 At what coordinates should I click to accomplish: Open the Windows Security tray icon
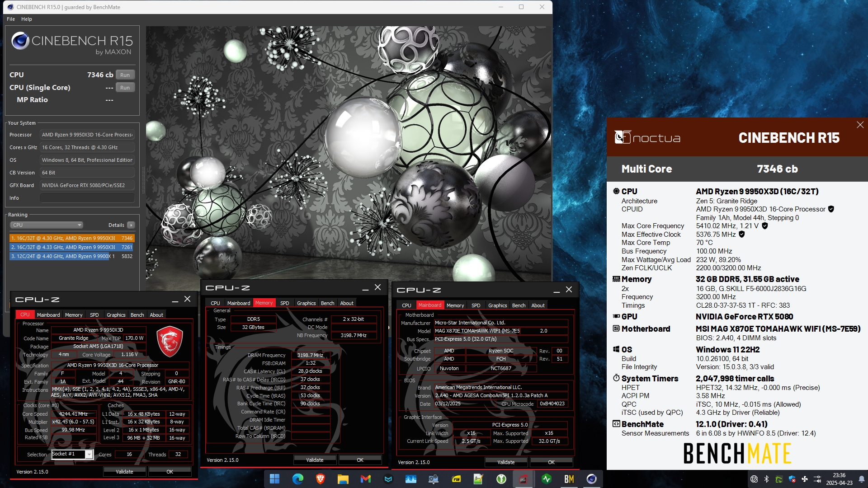coord(792,479)
